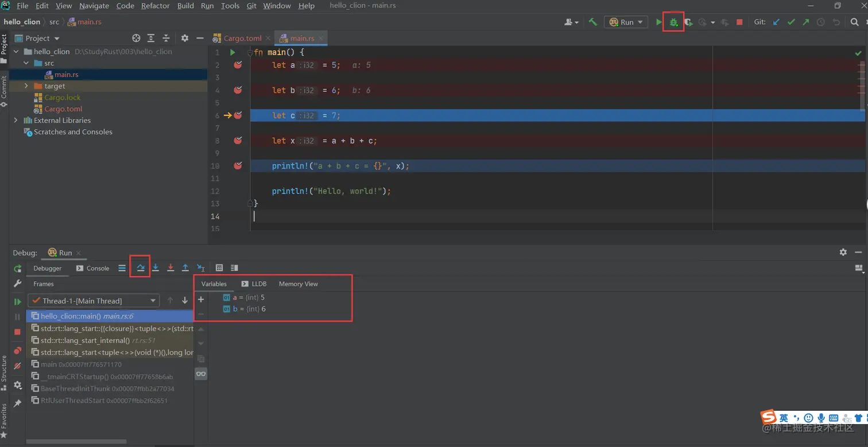Click the Force Step Into red arrow icon

click(x=170, y=267)
